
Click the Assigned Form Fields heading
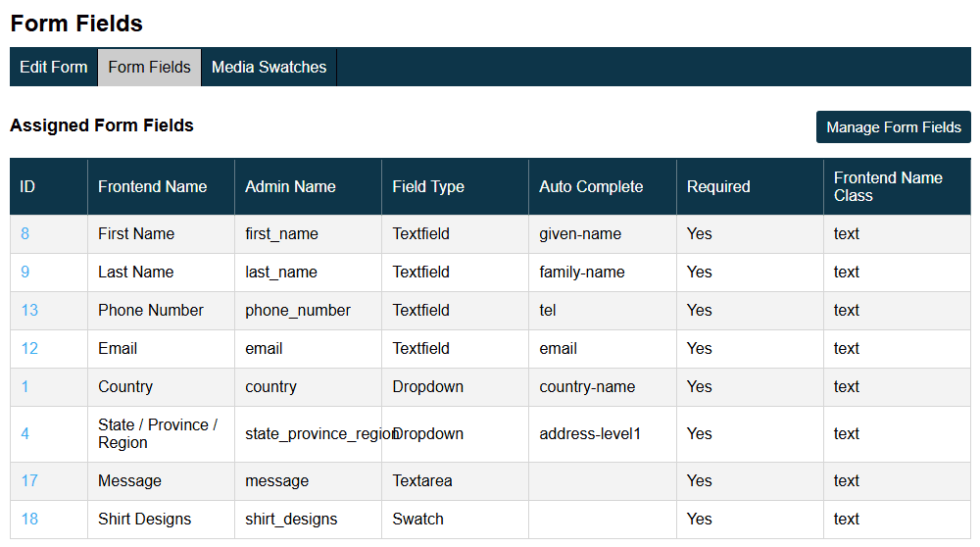102,125
